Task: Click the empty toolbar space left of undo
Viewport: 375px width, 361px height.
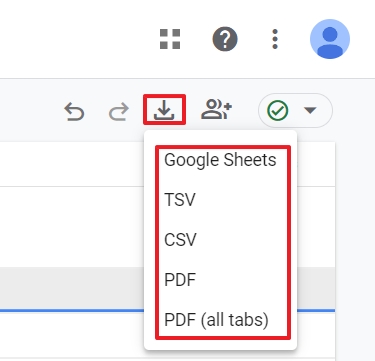Action: click(x=30, y=111)
